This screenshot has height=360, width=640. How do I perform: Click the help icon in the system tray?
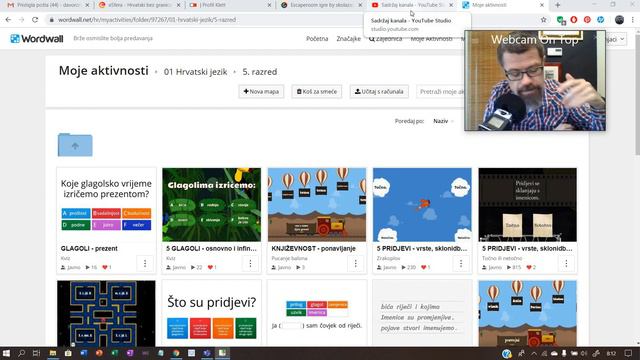[x=507, y=354]
